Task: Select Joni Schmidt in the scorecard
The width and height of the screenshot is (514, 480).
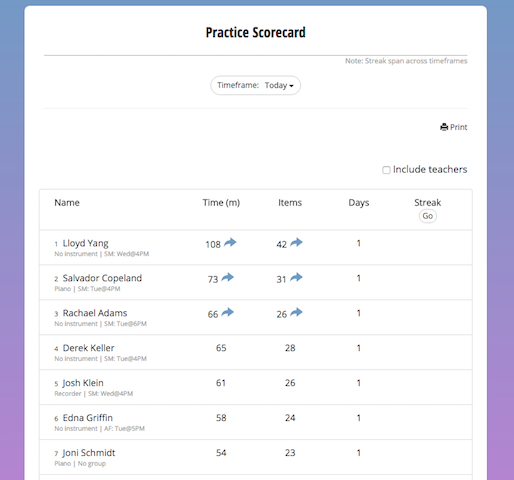Action: tap(89, 453)
